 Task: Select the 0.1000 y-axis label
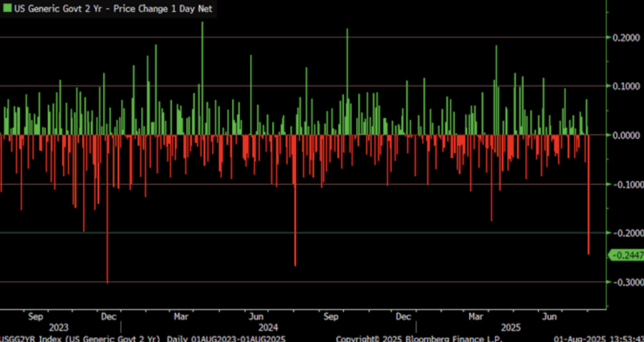626,86
